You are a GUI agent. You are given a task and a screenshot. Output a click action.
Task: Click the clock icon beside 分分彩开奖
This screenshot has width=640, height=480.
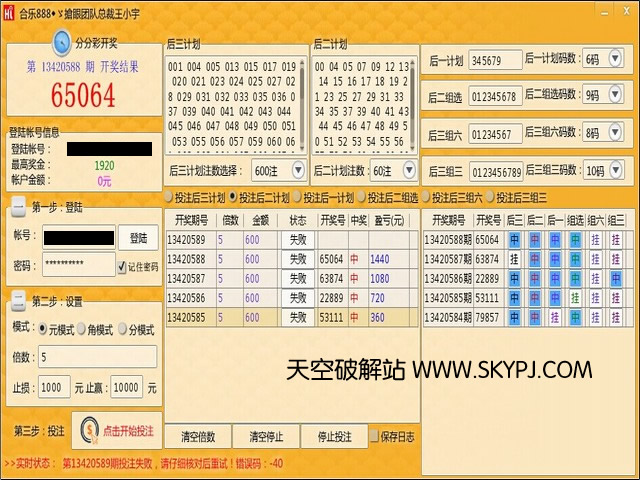tap(62, 42)
